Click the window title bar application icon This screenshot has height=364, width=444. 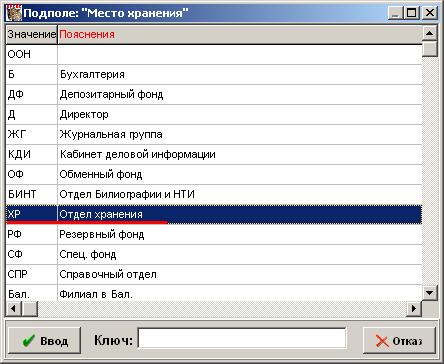tap(14, 13)
